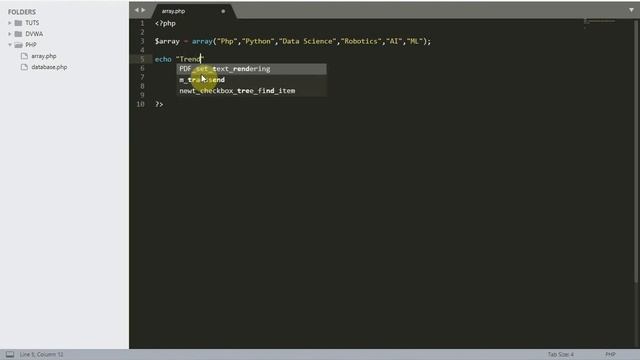Click the minimap preview

pyautogui.click(x=599, y=22)
